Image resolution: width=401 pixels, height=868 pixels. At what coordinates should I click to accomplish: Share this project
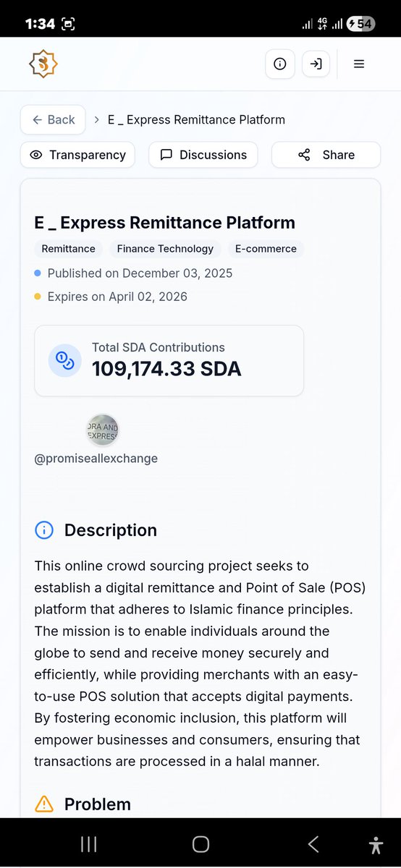326,155
